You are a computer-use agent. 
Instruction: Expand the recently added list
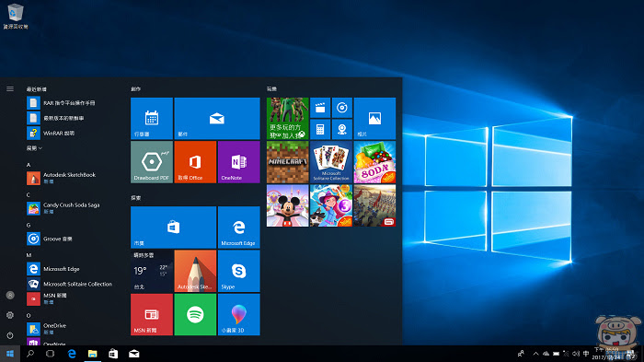pyautogui.click(x=35, y=148)
